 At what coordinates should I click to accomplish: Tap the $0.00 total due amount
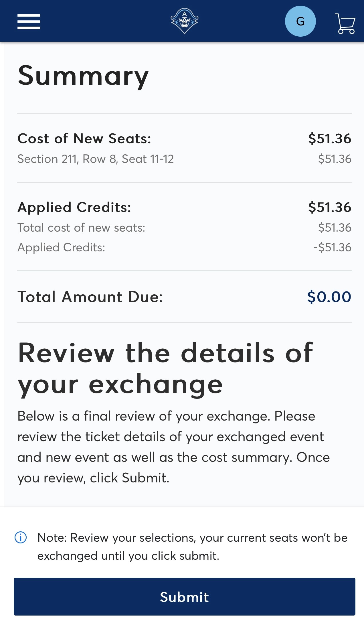point(329,297)
